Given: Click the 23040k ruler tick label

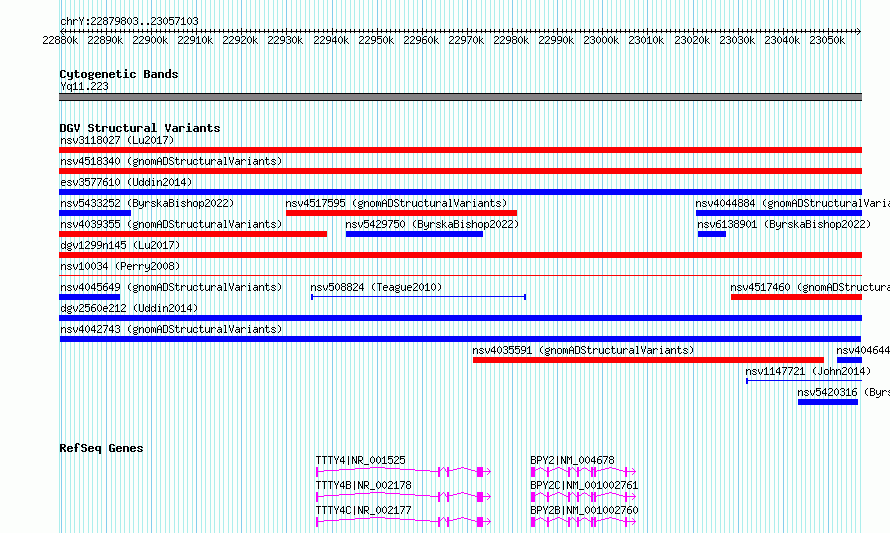Looking at the screenshot, I should click(x=782, y=40).
